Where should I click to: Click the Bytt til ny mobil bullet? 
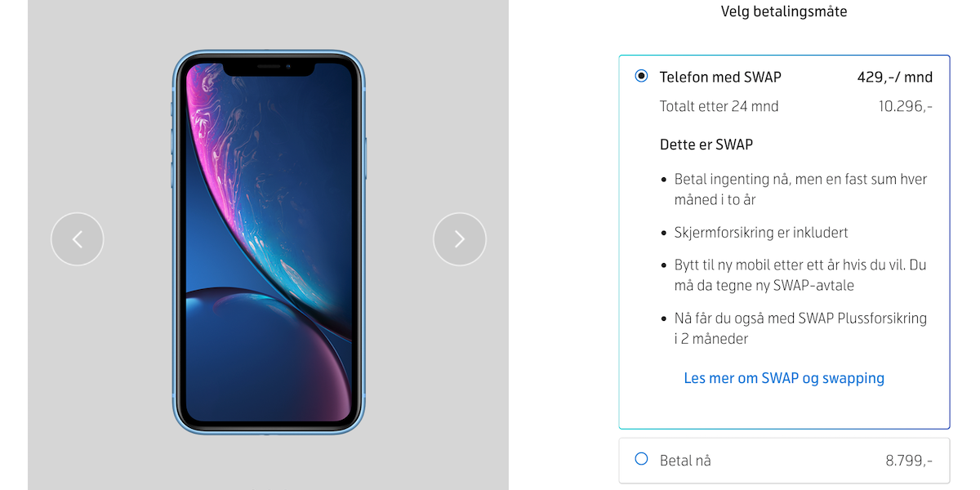click(x=800, y=275)
